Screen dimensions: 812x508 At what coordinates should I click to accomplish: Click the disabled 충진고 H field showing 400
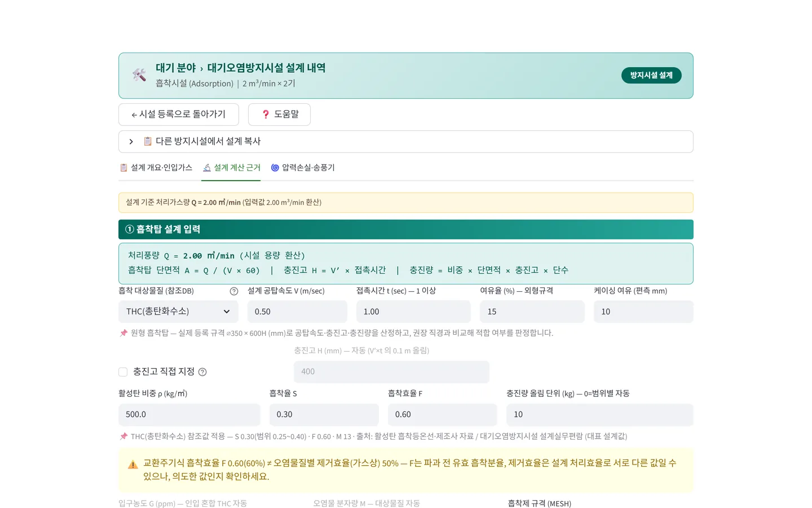click(x=391, y=372)
